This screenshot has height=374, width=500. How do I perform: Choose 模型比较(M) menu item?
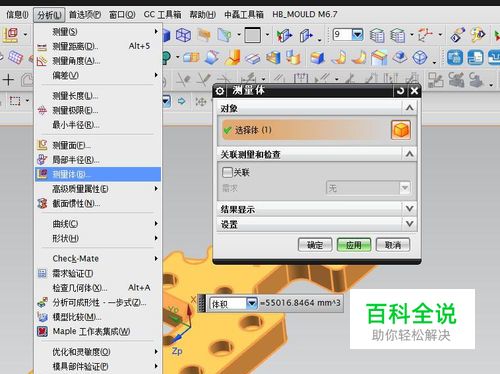[x=98, y=316]
